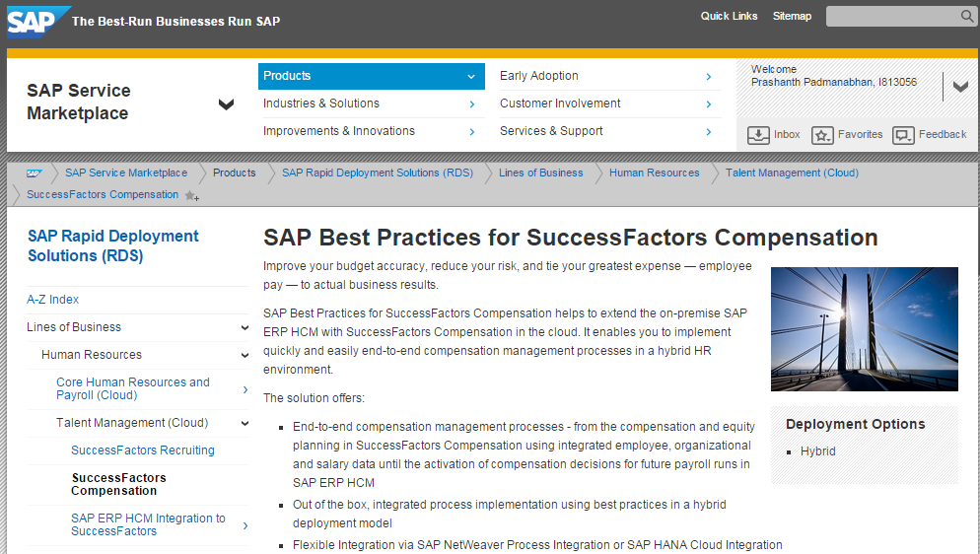Click the Feedback speech icon
This screenshot has width=980, height=554.
point(903,135)
